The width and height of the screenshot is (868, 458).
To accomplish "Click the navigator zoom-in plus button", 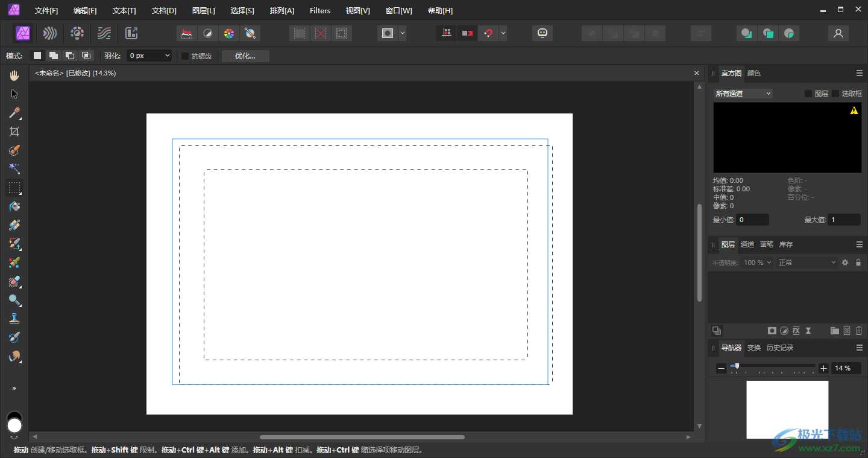I will [x=823, y=368].
